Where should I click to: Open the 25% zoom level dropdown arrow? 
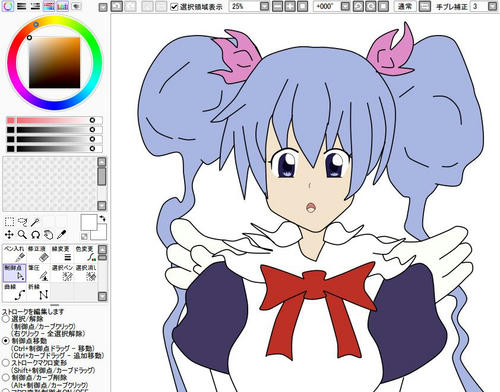point(264,6)
